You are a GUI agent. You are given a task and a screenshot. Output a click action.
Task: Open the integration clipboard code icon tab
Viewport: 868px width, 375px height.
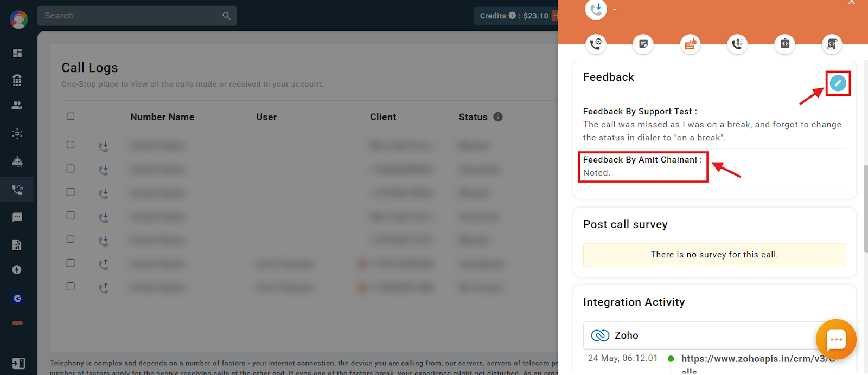pyautogui.click(x=784, y=44)
